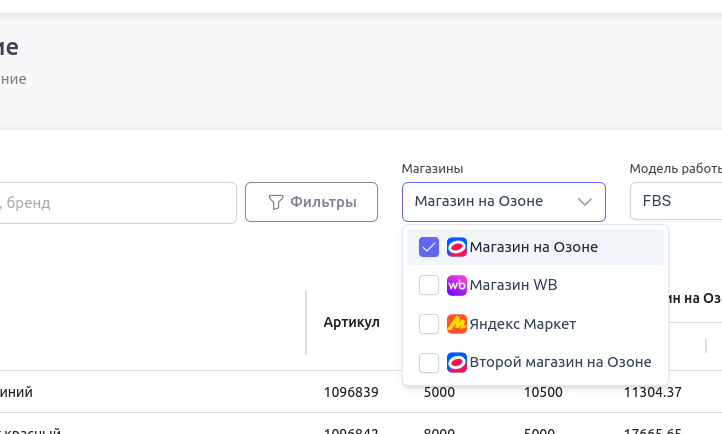The height and width of the screenshot is (434, 722).
Task: Click the 5000 cell in row 1096839
Action: coord(439,392)
